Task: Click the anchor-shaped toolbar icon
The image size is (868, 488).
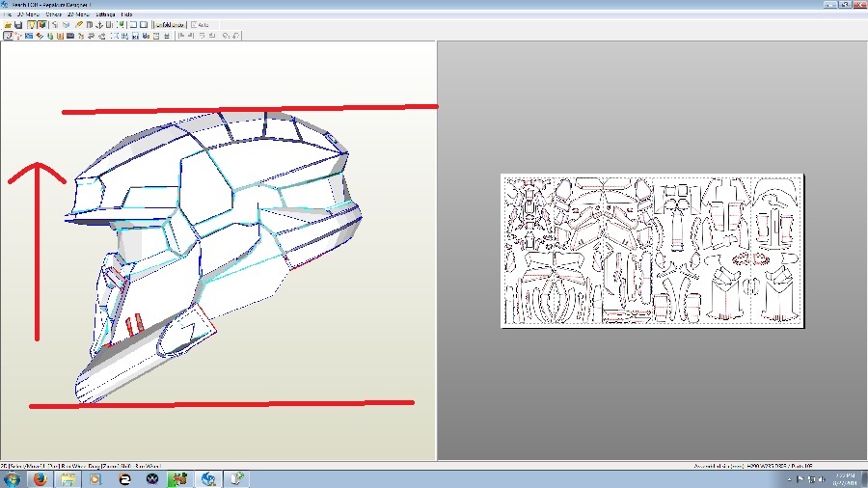Action: click(x=99, y=25)
